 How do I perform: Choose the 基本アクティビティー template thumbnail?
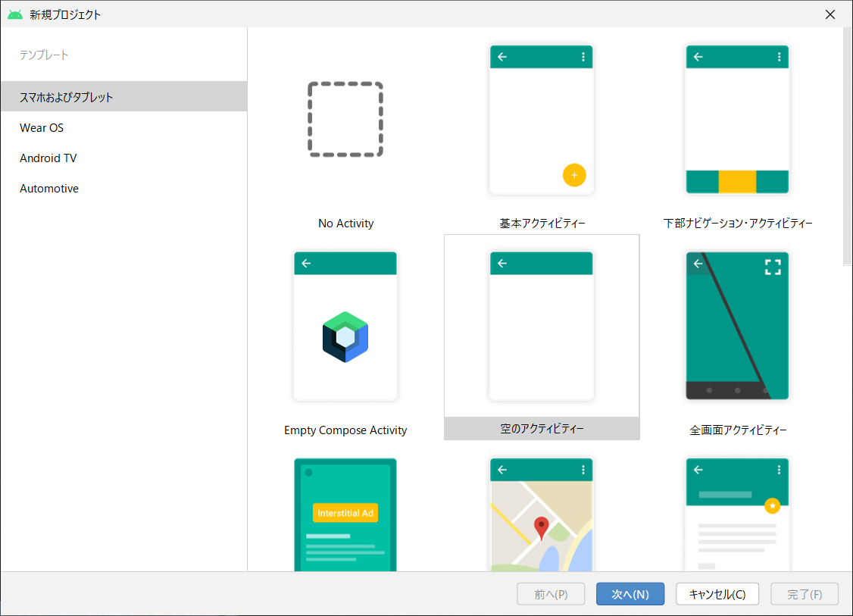[x=542, y=120]
